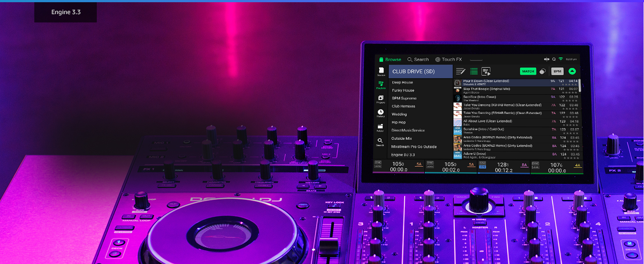The height and width of the screenshot is (264, 644).
Task: Toggle SYNC on the 128.1 BPM deck
Action: (483, 163)
